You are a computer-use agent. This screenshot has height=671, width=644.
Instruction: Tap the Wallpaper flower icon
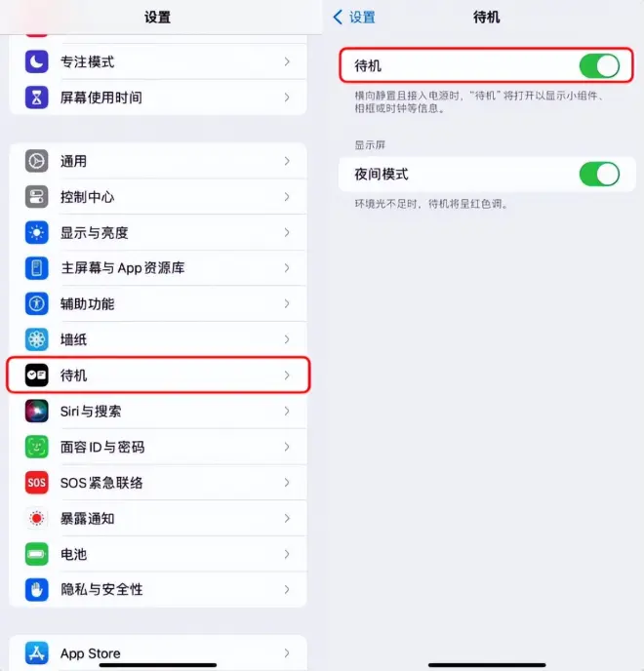(36, 339)
